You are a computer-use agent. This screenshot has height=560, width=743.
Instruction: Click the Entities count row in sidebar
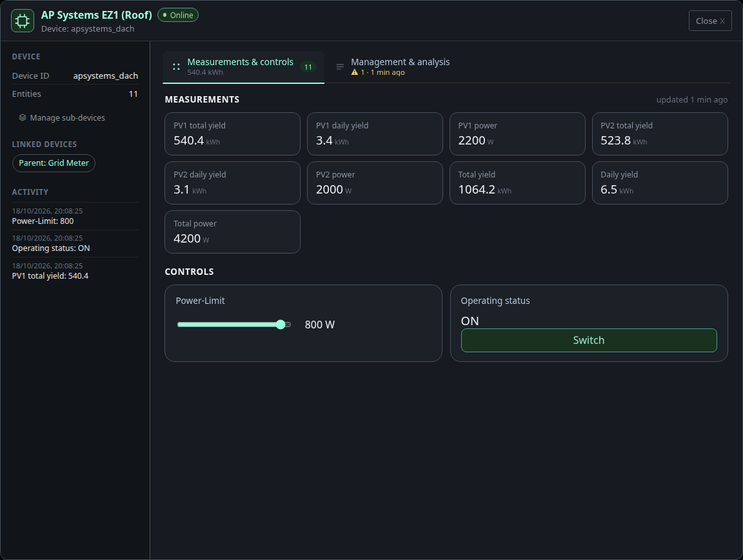[75, 94]
